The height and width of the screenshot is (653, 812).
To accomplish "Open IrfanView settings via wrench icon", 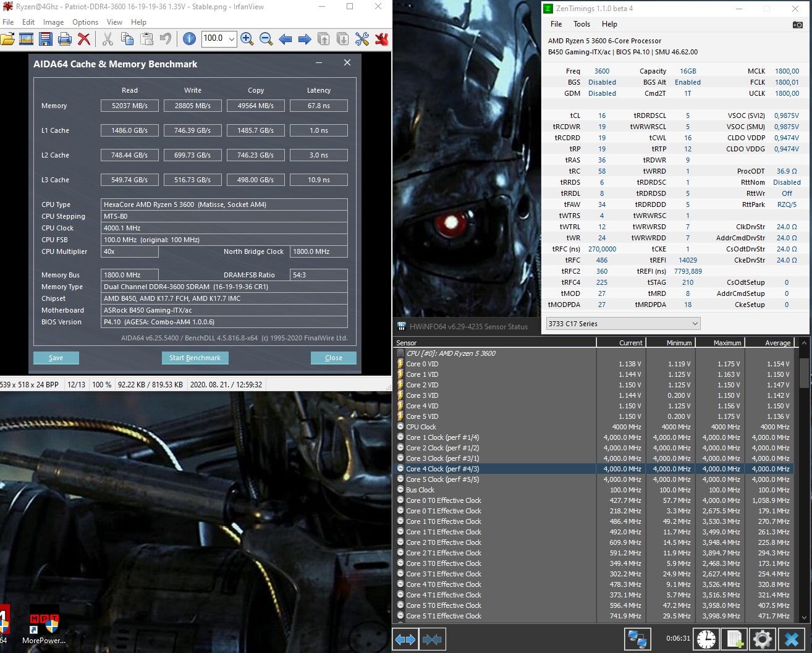I will pos(362,39).
